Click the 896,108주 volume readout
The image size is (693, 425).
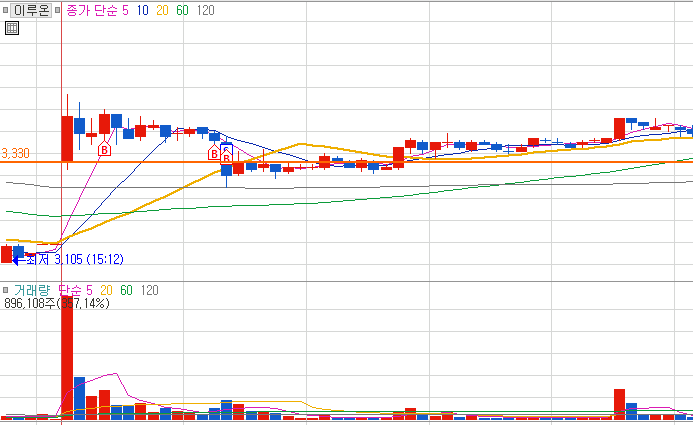point(30,303)
